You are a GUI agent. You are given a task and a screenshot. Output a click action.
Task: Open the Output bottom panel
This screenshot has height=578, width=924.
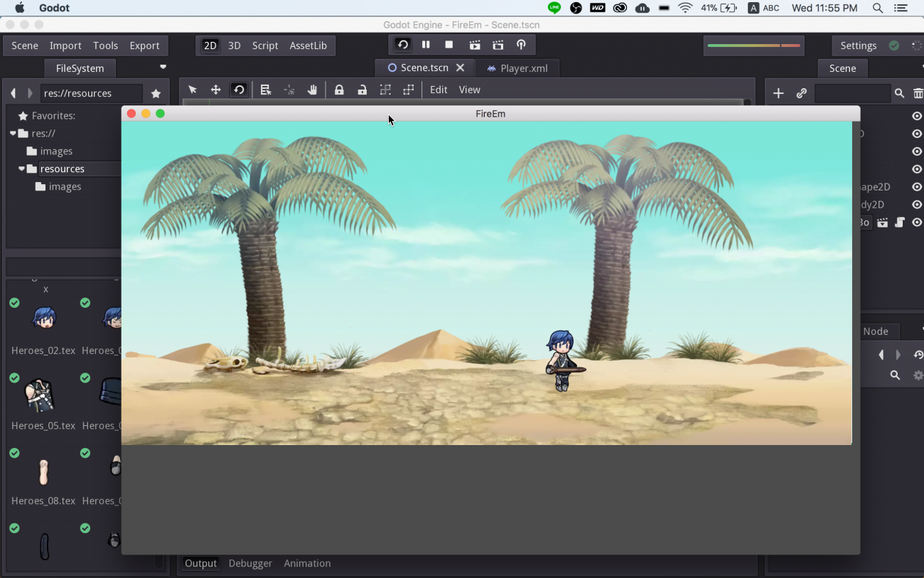[200, 563]
